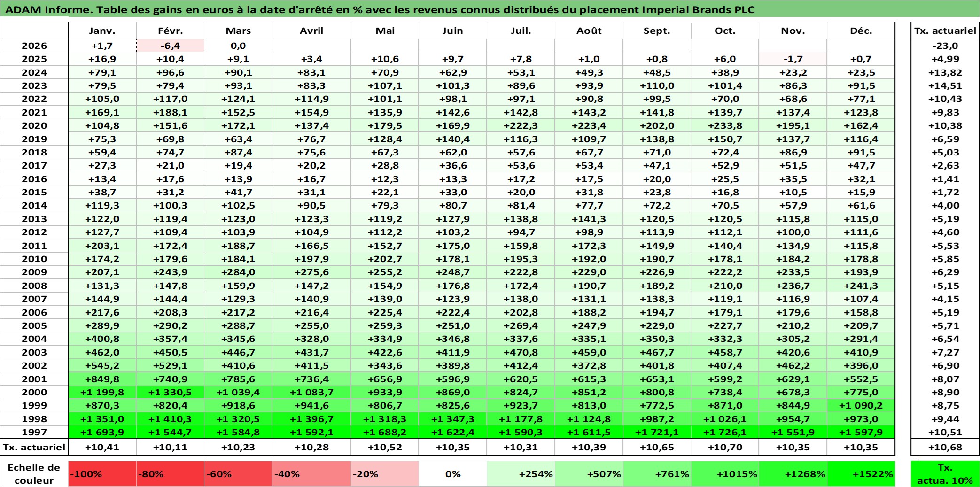Click the -80% color scale swatch
The width and height of the screenshot is (980, 487).
(x=170, y=474)
